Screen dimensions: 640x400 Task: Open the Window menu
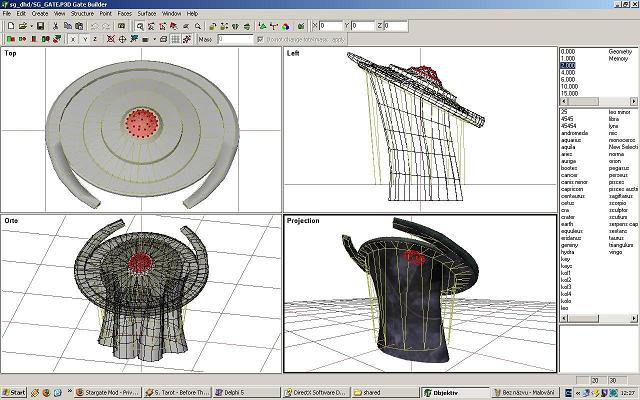tap(171, 13)
